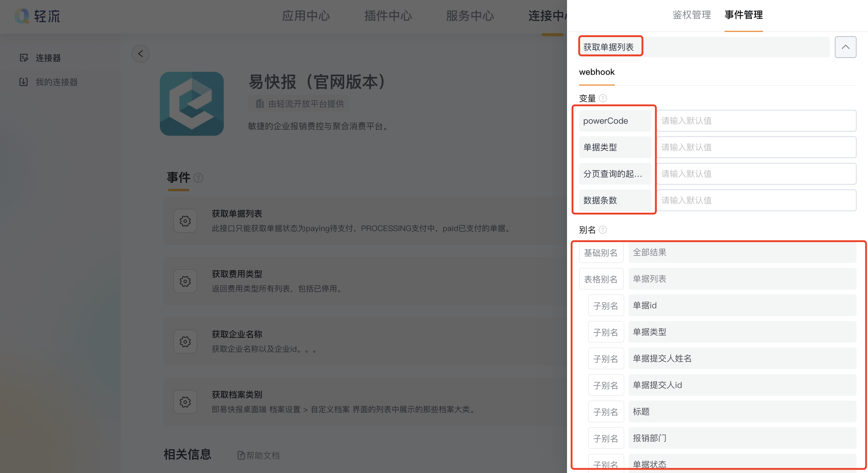Open 连接中心 in top navigation
Viewport: 868px width, 473px height.
(547, 16)
